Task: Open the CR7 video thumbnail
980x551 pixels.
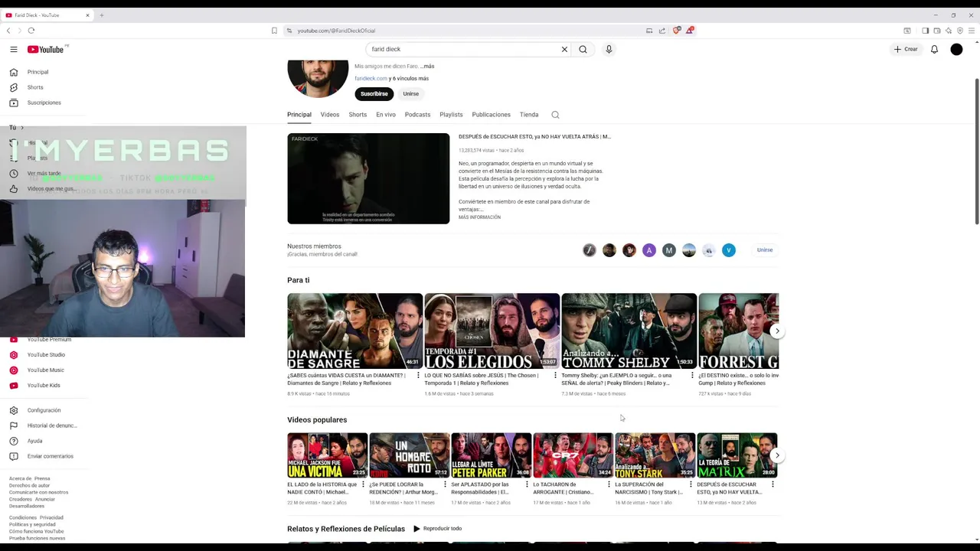Action: tap(573, 455)
